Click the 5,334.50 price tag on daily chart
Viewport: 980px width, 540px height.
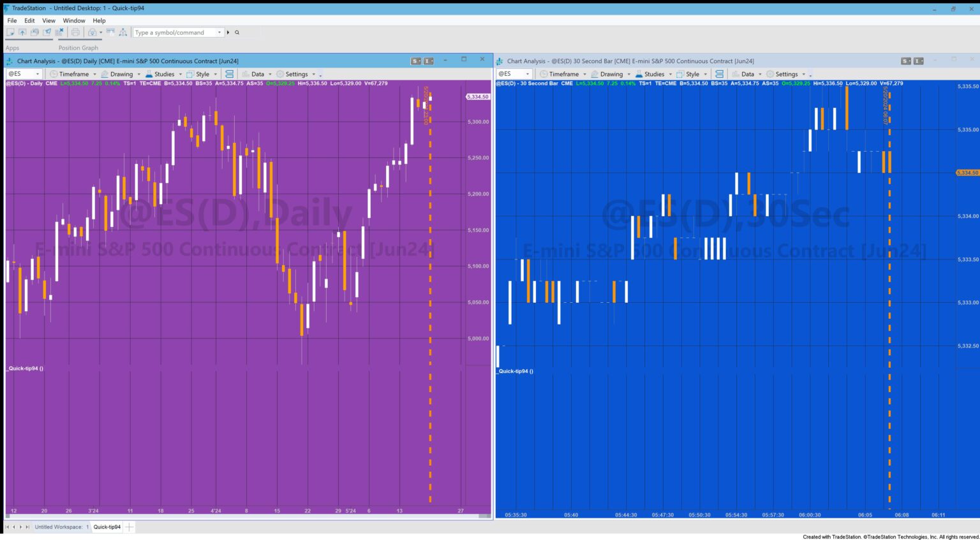pyautogui.click(x=477, y=96)
